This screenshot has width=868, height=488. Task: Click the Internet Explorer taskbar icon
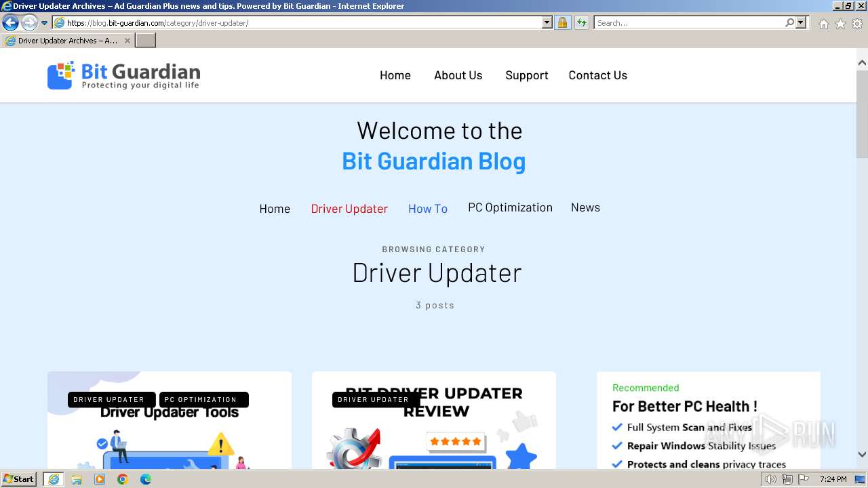[53, 479]
